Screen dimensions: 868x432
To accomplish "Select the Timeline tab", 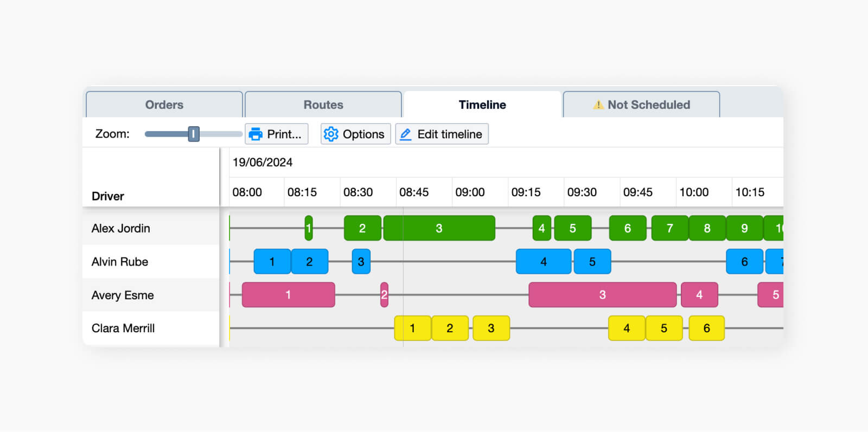I will point(482,105).
